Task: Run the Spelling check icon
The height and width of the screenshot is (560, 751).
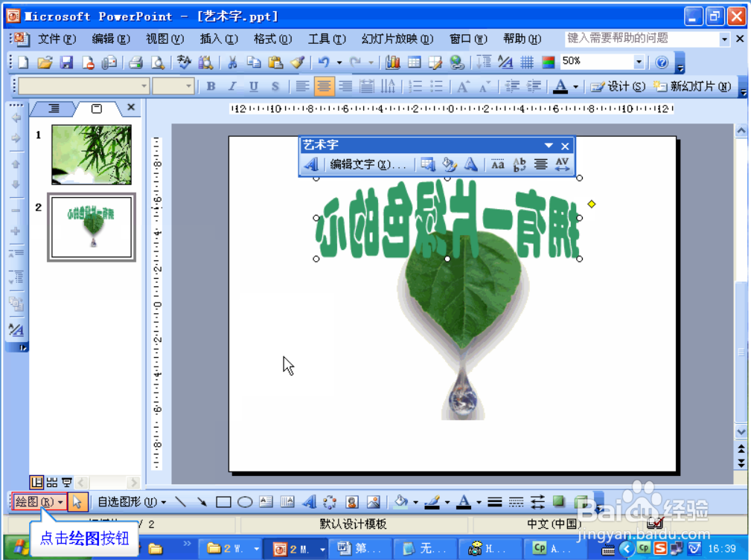Action: (184, 62)
